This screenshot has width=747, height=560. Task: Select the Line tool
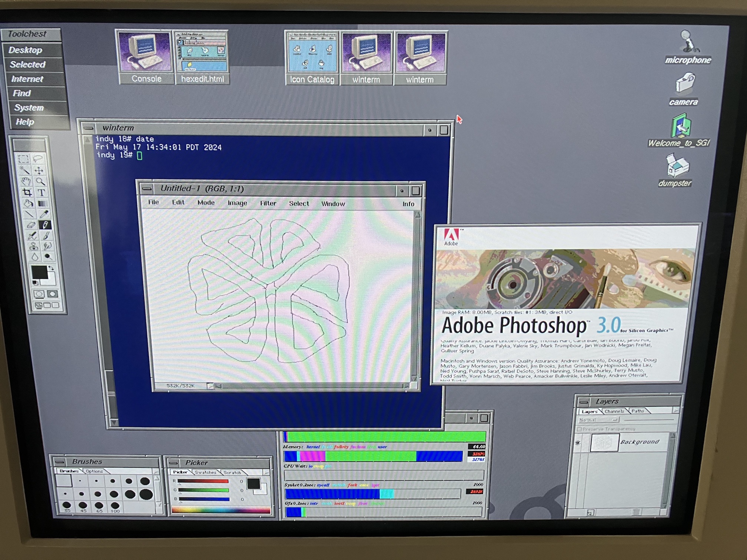point(29,214)
